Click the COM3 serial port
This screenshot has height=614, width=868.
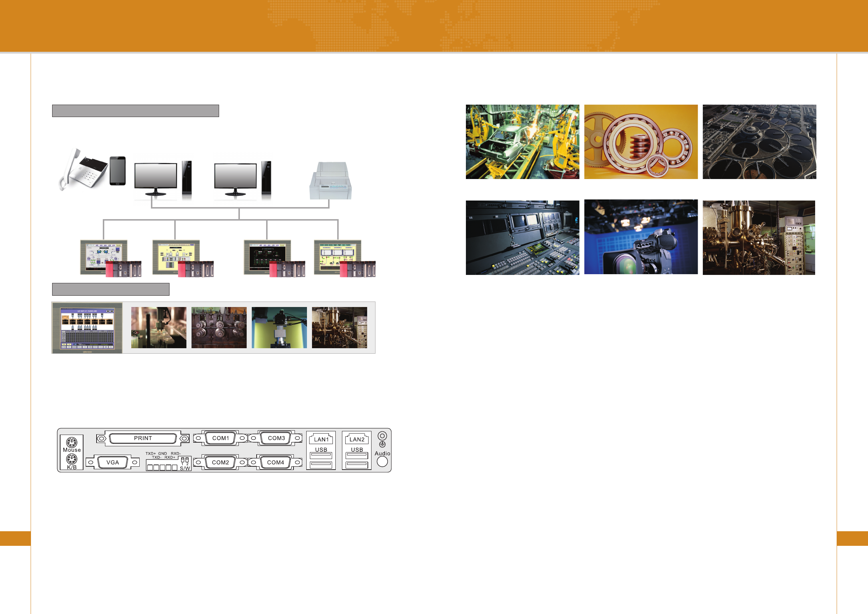point(276,438)
